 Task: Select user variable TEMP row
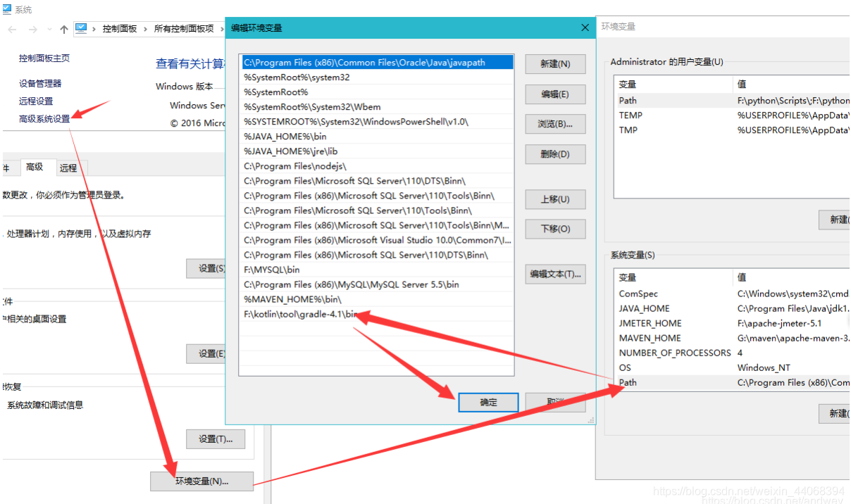coord(732,115)
